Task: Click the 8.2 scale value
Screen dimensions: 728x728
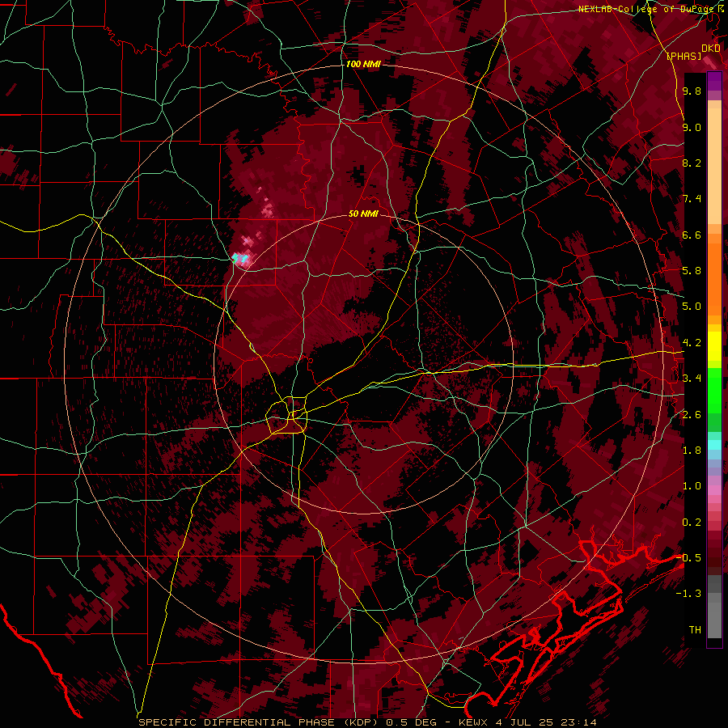Action: pos(692,163)
